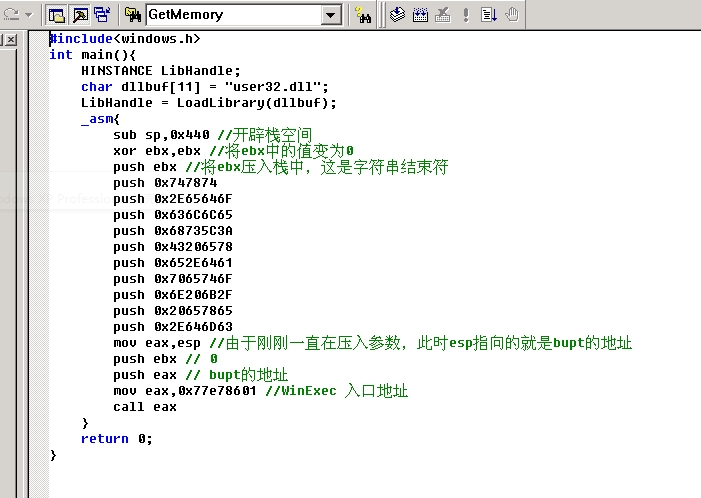This screenshot has height=498, width=701.
Task: Place cursor on the call eax line
Action: pyautogui.click(x=145, y=407)
